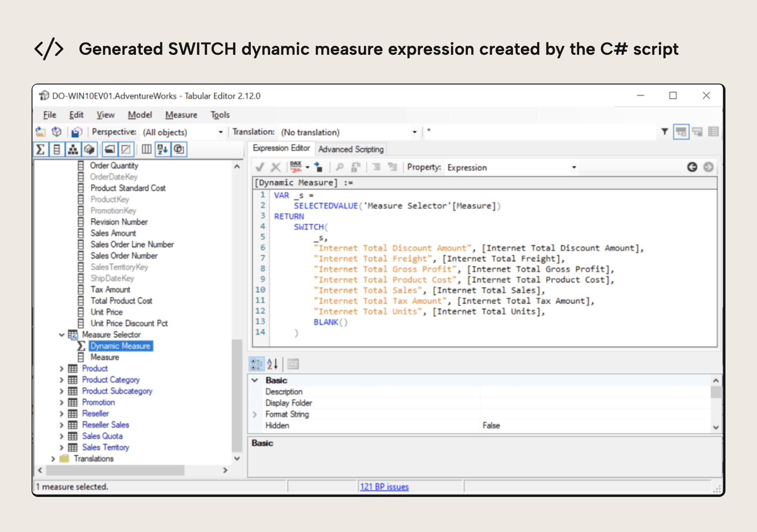The height and width of the screenshot is (532, 757).
Task: Toggle Show Hierarchies button
Action: (73, 149)
